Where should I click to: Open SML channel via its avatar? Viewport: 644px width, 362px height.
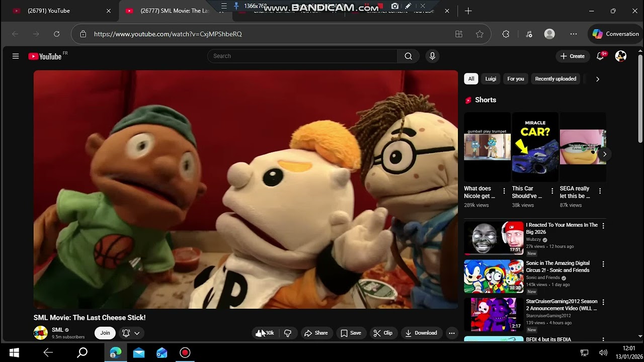click(41, 333)
